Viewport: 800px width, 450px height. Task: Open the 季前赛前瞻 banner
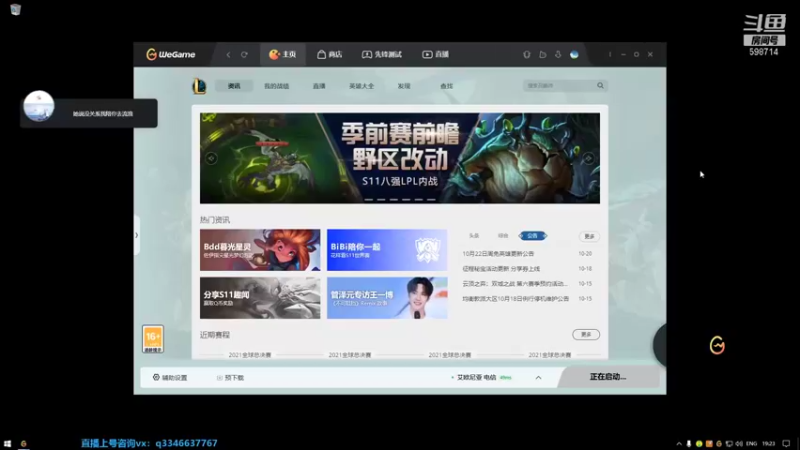(400, 158)
